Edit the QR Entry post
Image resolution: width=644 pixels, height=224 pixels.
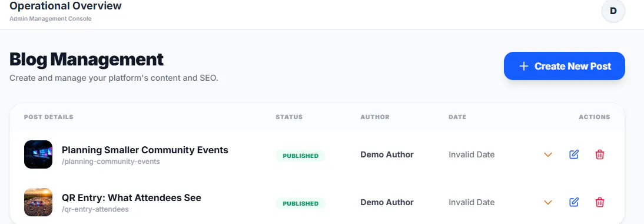(x=574, y=202)
